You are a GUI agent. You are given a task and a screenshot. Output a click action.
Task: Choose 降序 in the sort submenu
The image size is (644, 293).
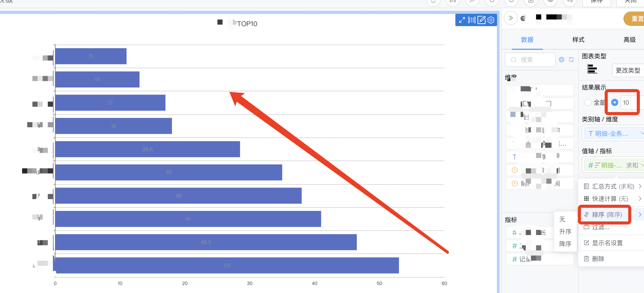(x=565, y=244)
